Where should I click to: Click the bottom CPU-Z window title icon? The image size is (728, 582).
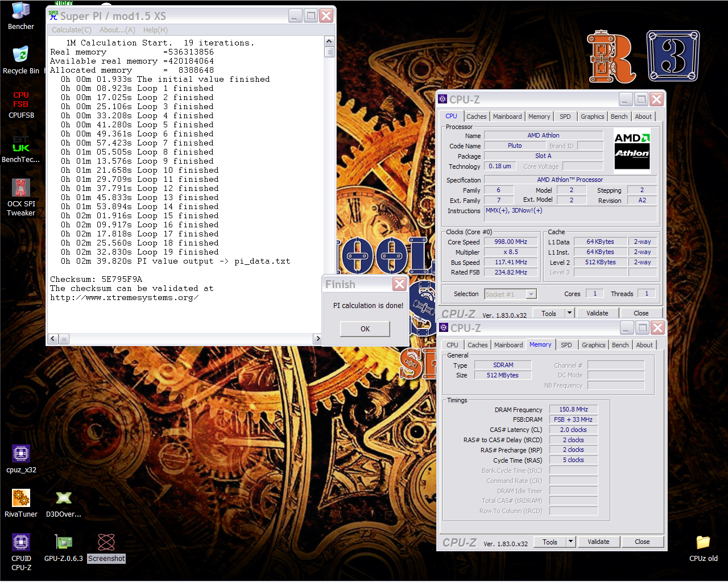[x=444, y=328]
